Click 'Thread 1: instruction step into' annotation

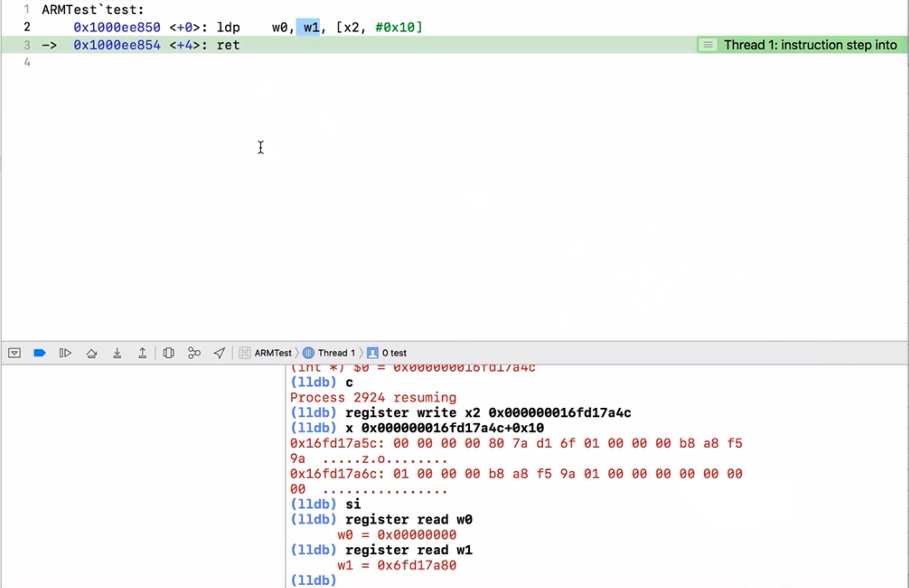[810, 45]
